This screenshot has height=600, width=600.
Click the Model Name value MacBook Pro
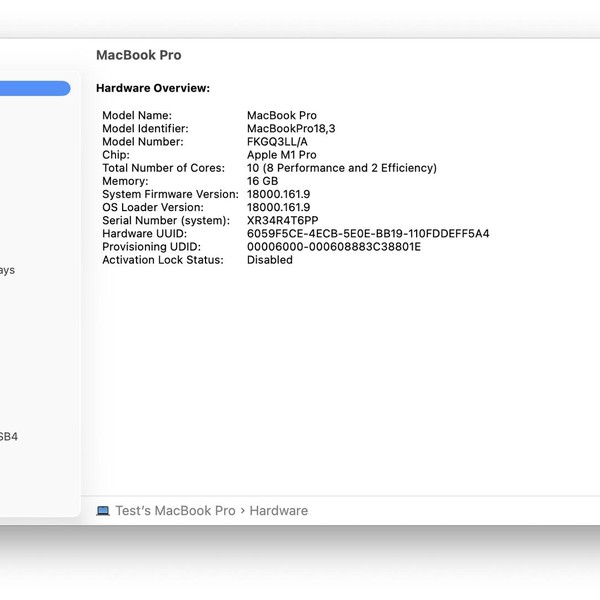pyautogui.click(x=282, y=115)
